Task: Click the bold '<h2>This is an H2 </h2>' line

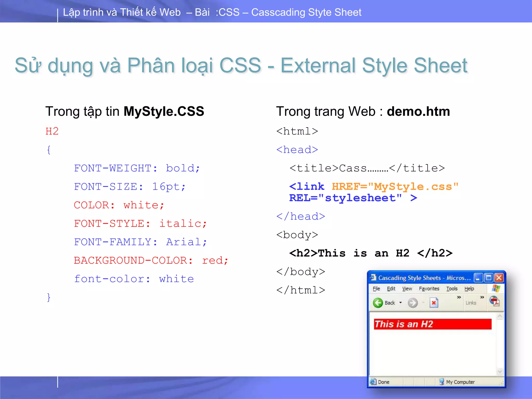Action: (371, 253)
